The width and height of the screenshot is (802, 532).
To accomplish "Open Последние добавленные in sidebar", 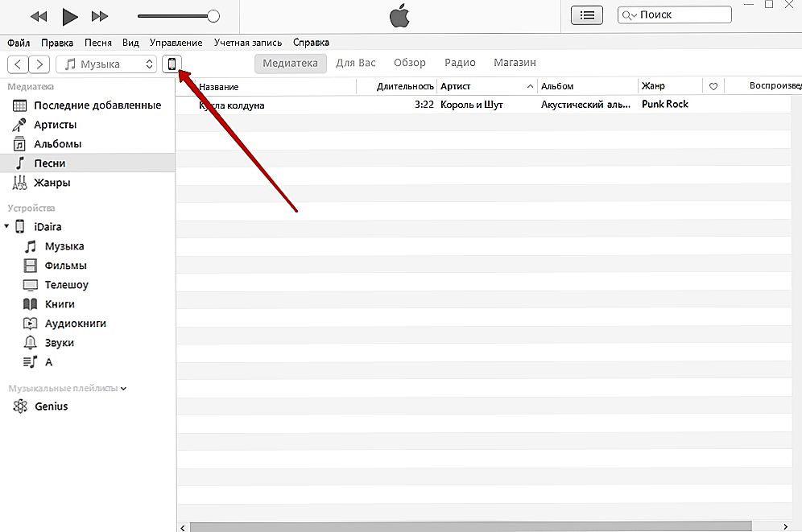I will 97,105.
